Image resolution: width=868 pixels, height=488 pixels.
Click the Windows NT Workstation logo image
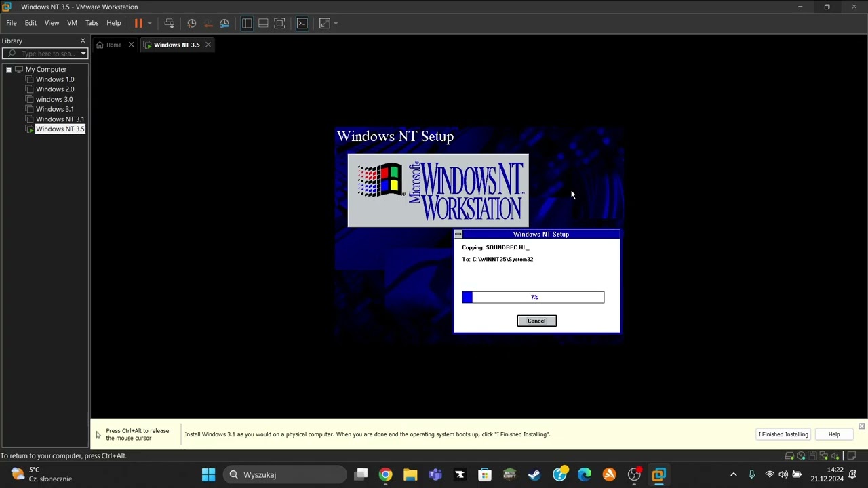(x=438, y=190)
